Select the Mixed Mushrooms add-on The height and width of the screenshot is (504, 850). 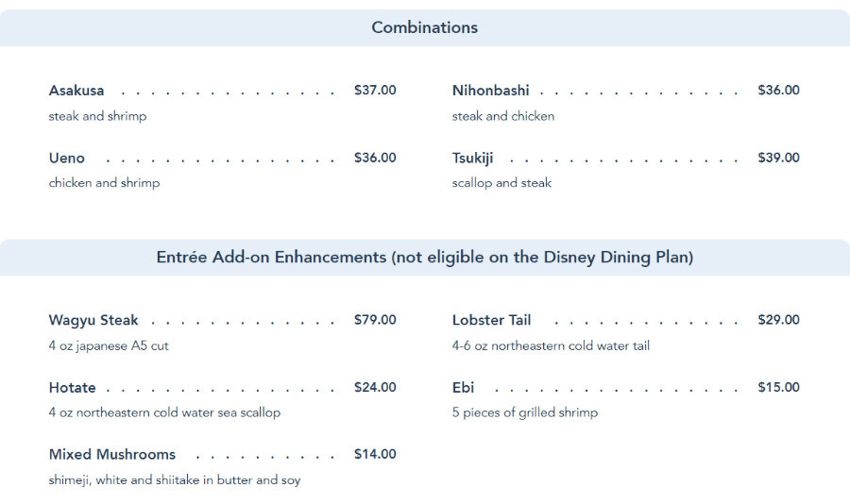pos(112,454)
